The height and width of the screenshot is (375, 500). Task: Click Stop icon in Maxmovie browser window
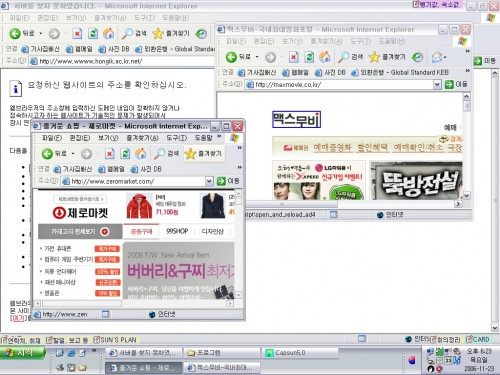pos(293,57)
